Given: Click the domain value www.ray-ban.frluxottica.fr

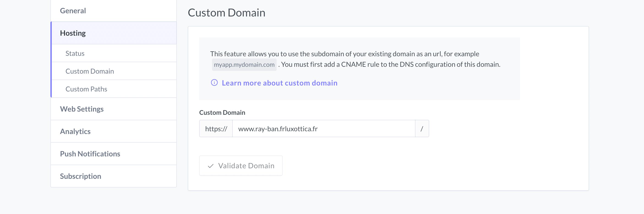Looking at the screenshot, I should tap(278, 129).
